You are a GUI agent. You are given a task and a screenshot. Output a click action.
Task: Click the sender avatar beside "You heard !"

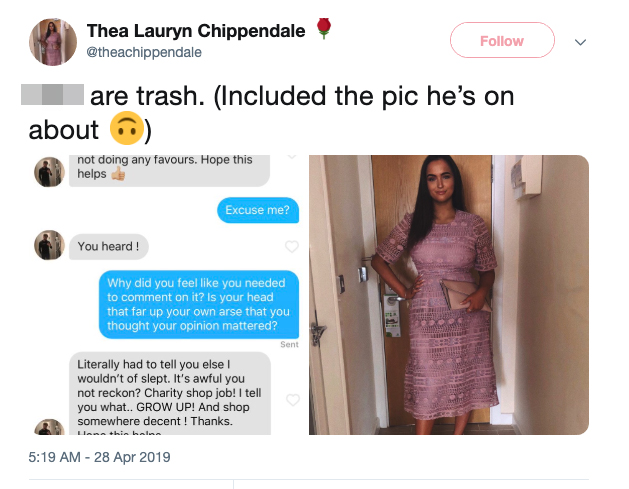49,245
